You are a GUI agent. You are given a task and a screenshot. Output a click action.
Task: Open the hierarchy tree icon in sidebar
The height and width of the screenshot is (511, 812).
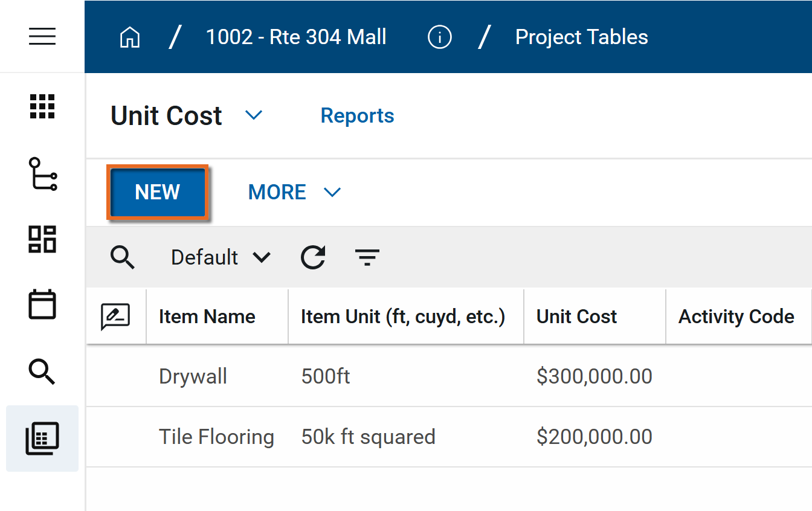click(x=42, y=174)
